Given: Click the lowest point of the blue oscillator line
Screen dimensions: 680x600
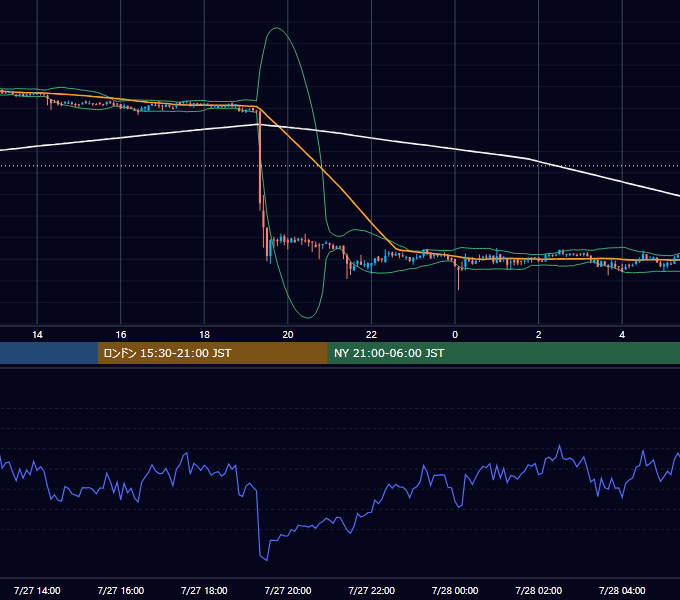Looking at the screenshot, I should click(266, 560).
